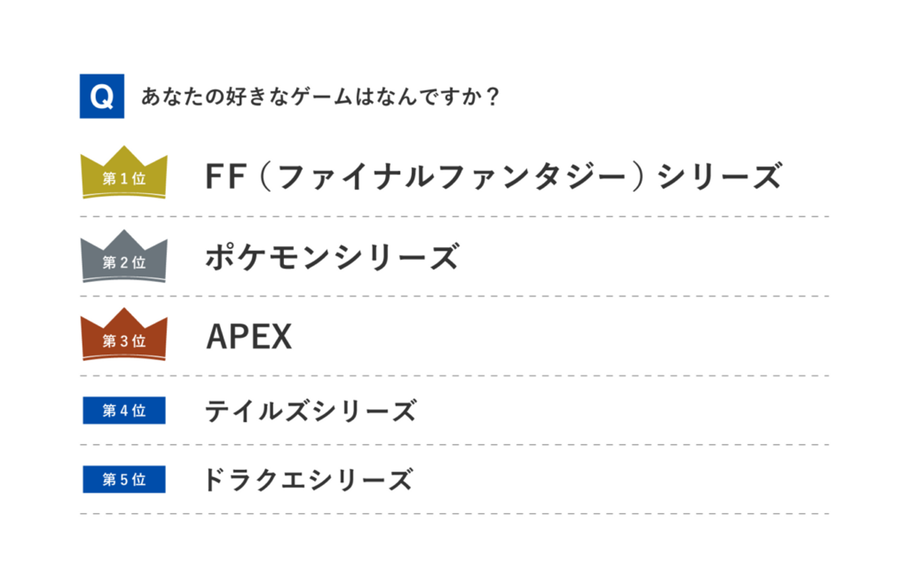Click the dashed divider below ドラクエシリーズ
The width and height of the screenshot is (909, 588).
(x=454, y=514)
